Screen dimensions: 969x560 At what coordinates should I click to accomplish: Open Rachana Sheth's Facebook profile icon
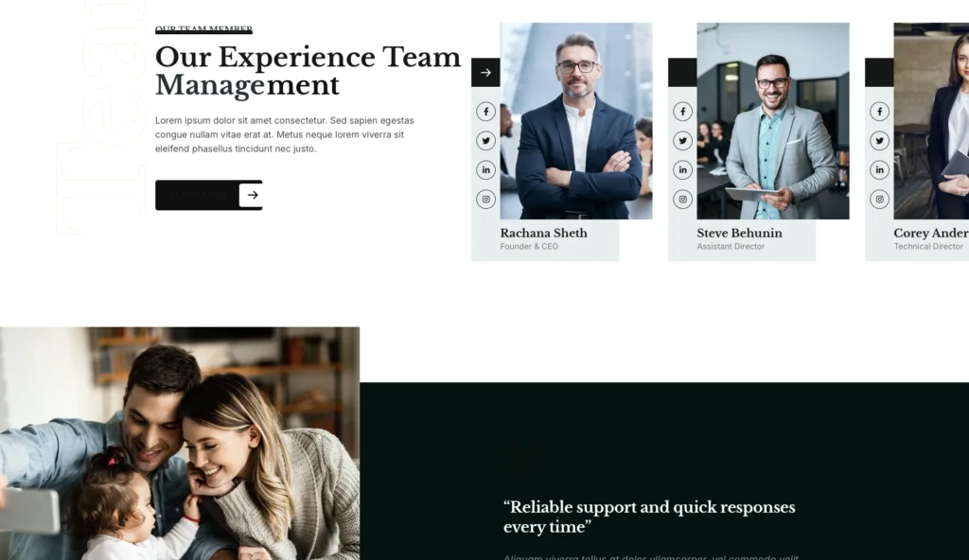click(485, 112)
